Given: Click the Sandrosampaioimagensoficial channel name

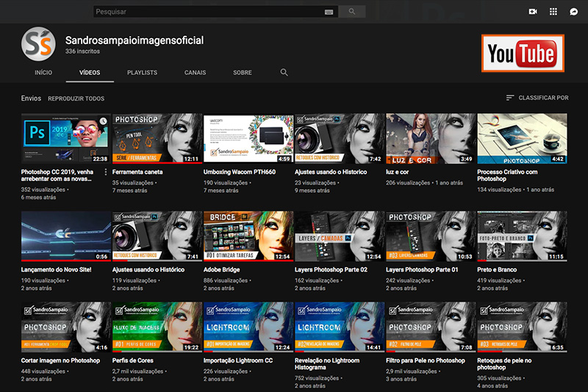Looking at the screenshot, I should tap(135, 40).
